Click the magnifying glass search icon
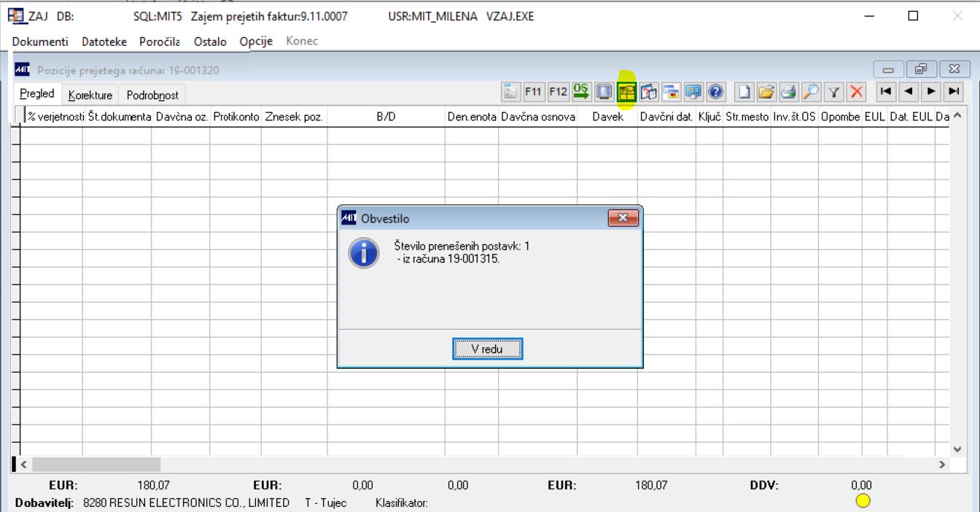 (809, 92)
